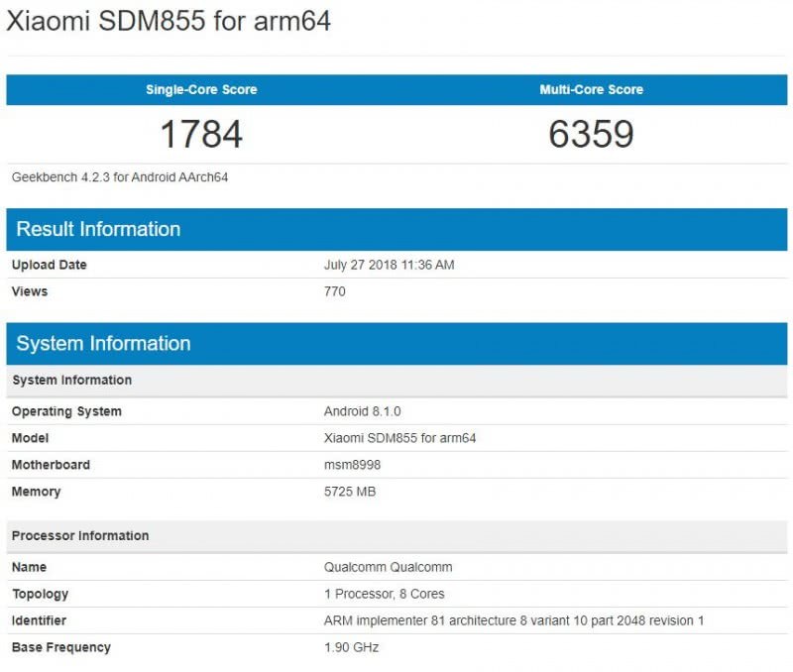Viewport: 793px width, 672px height.
Task: Click the base frequency value 1.90 GHz
Action: tap(351, 647)
